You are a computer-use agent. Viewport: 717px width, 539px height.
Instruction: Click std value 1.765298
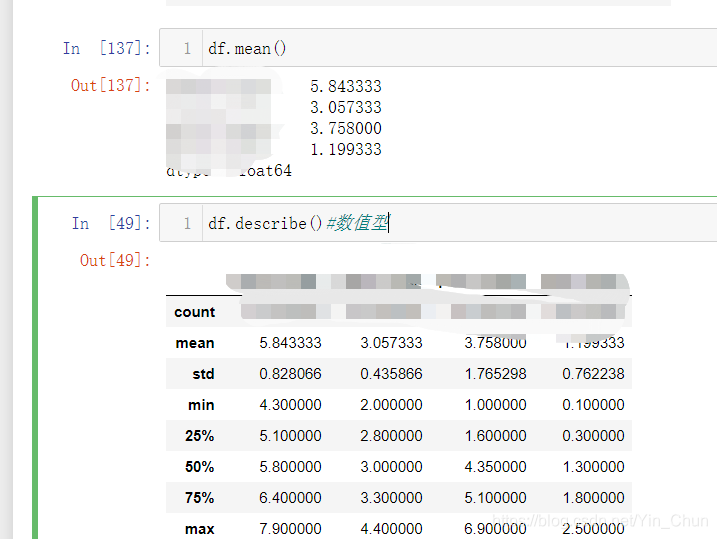pyautogui.click(x=496, y=374)
